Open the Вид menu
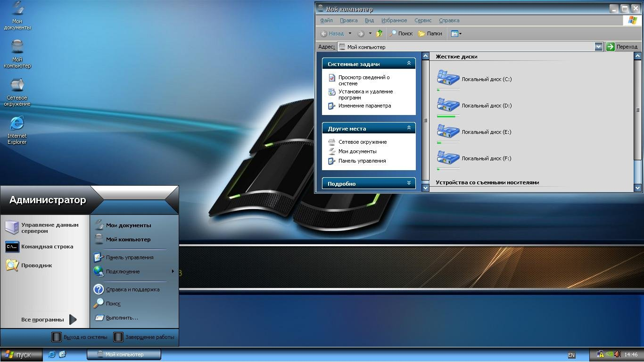This screenshot has width=644, height=362. pyautogui.click(x=369, y=20)
